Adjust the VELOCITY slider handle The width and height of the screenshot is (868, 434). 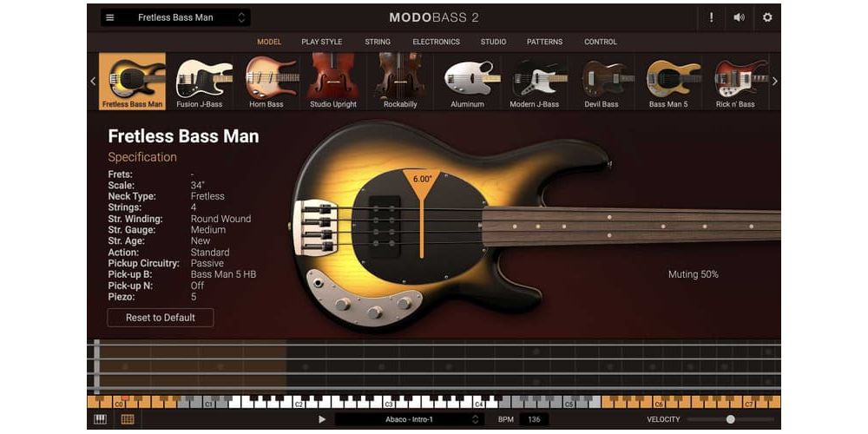731,419
